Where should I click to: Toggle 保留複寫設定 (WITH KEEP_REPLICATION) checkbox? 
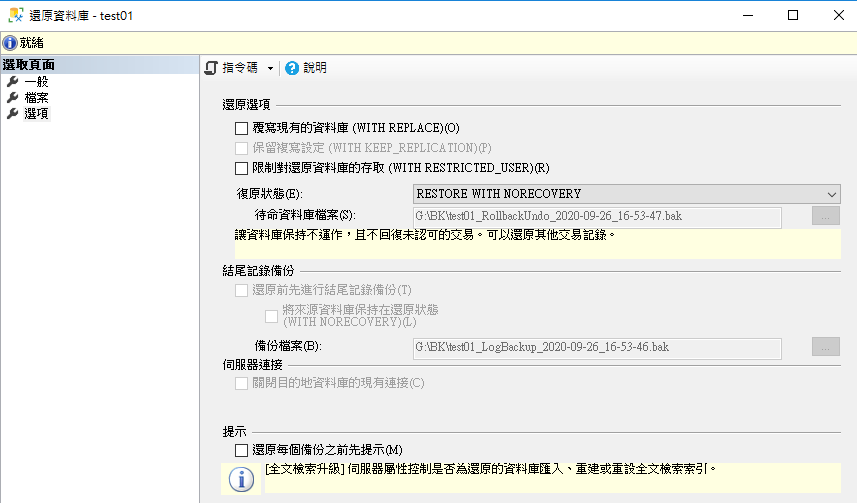point(241,148)
